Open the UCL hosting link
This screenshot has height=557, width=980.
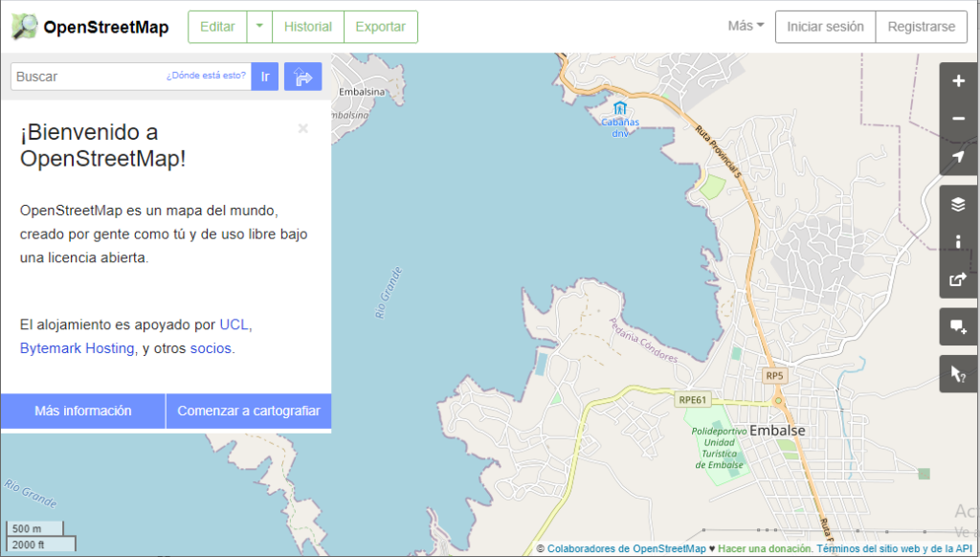pos(234,324)
